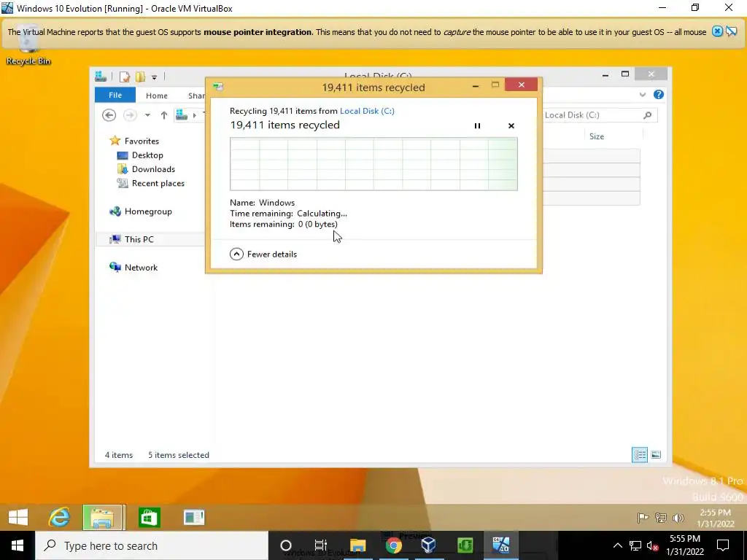The width and height of the screenshot is (747, 560).
Task: Pause the recycling operation
Action: [477, 125]
